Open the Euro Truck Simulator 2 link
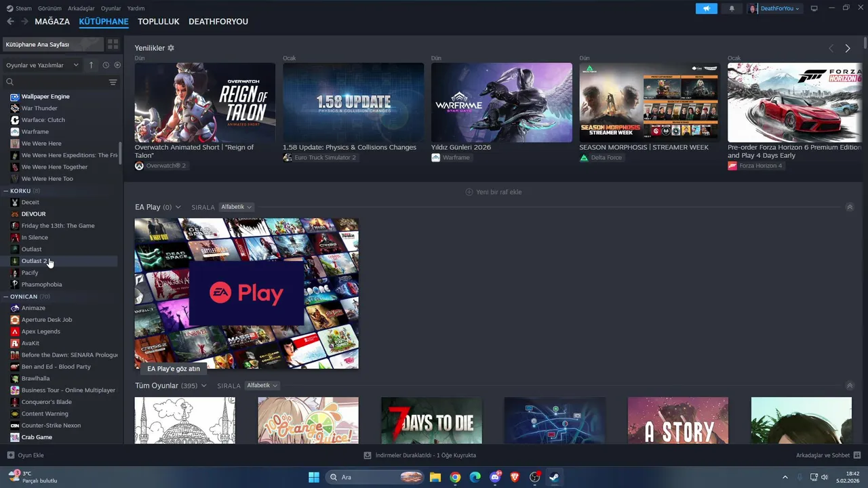This screenshot has height=488, width=868. click(320, 157)
